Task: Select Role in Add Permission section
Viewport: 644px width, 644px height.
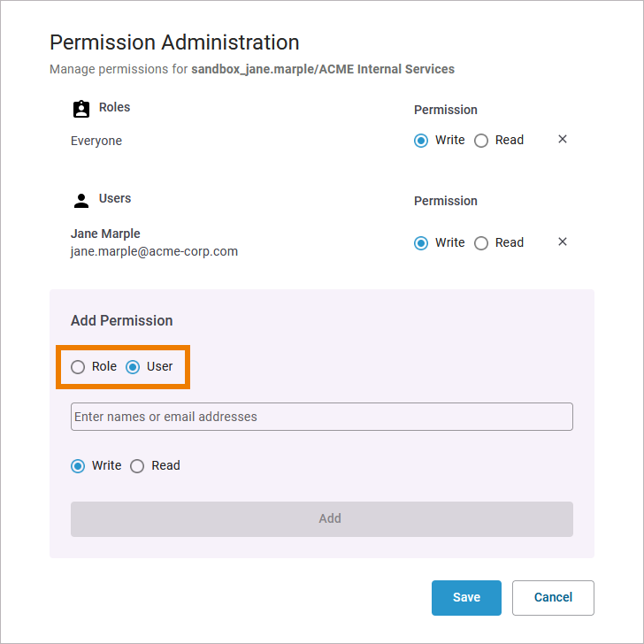Action: click(x=78, y=367)
